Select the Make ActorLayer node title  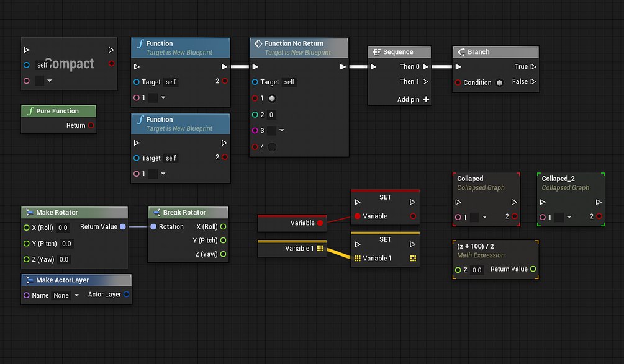pos(63,280)
